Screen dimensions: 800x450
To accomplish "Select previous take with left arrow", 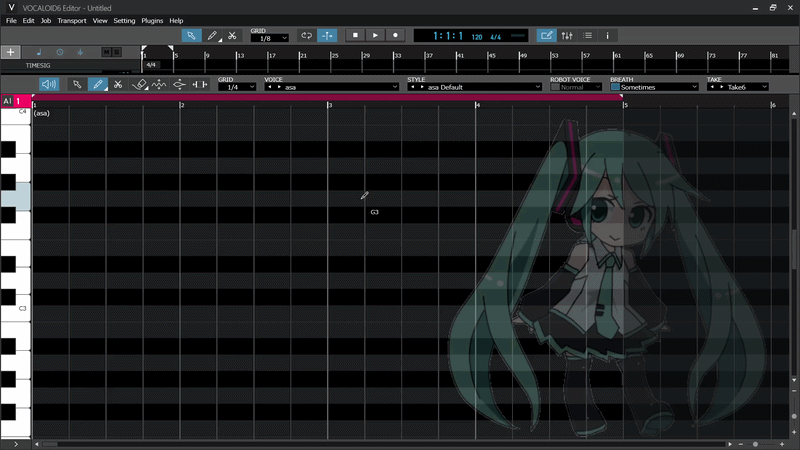I will coord(712,87).
